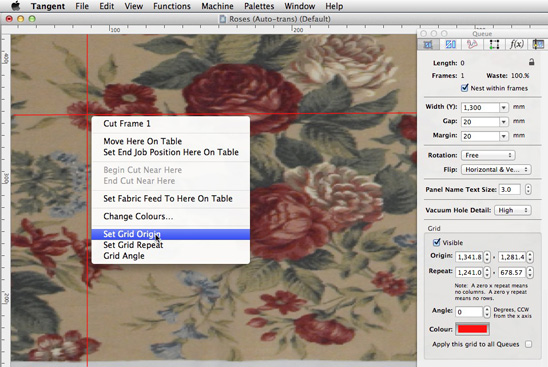Click the Margin input field
Image resolution: width=548 pixels, height=367 pixels.
tap(480, 136)
